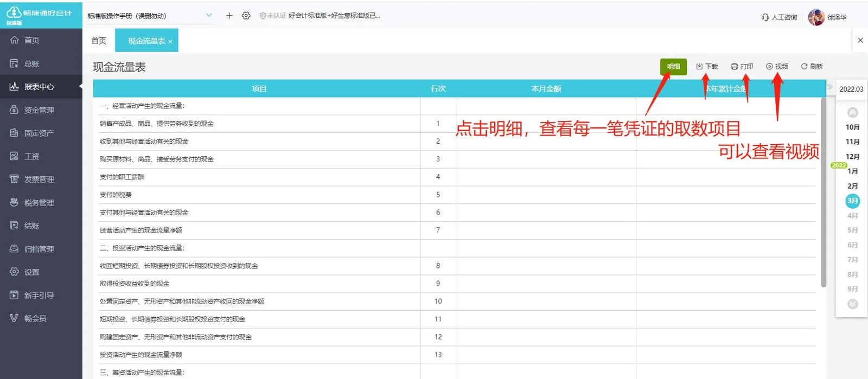Select month 11月 in period list

coord(853,142)
